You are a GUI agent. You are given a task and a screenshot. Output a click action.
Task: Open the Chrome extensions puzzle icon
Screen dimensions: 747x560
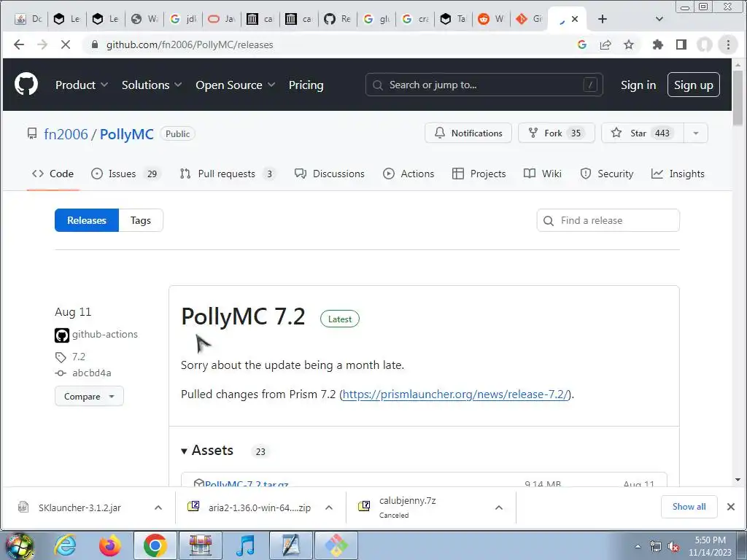coord(657,44)
